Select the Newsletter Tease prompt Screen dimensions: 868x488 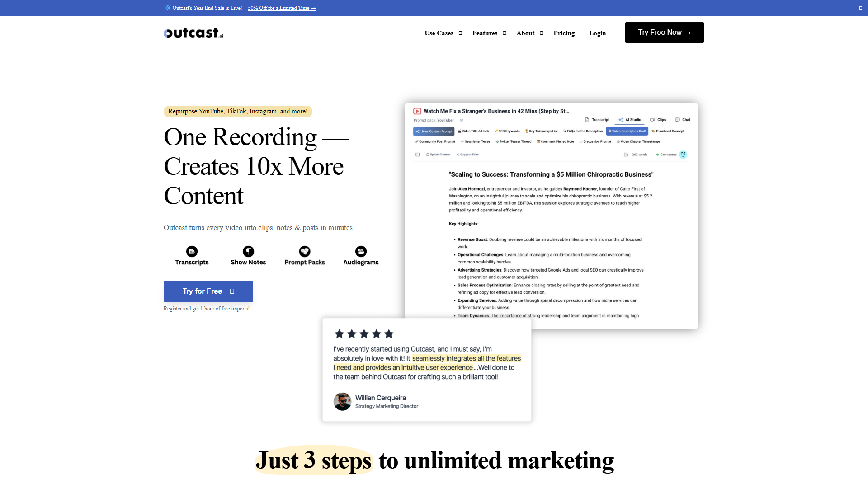click(475, 142)
